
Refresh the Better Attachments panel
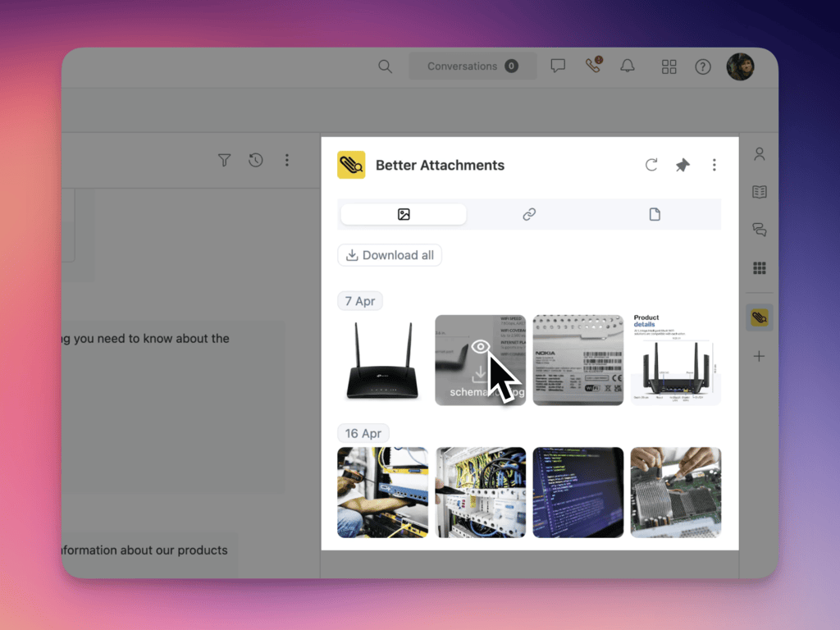pos(651,165)
